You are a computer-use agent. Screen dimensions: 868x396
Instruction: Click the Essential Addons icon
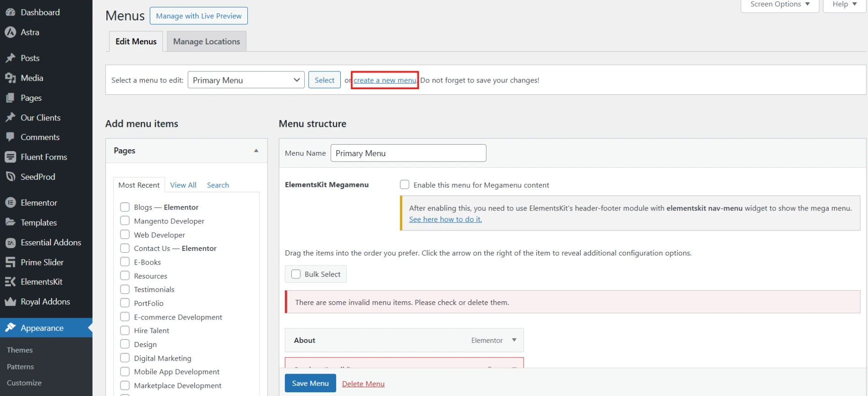tap(10, 243)
